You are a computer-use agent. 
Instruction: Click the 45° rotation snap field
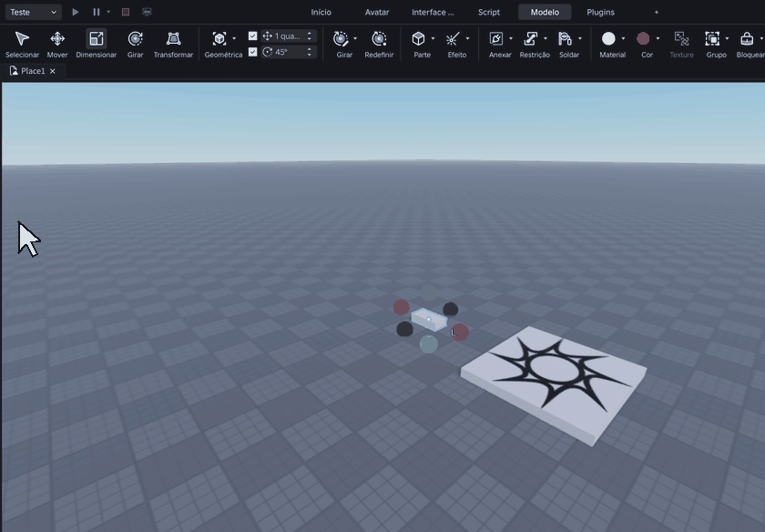290,52
